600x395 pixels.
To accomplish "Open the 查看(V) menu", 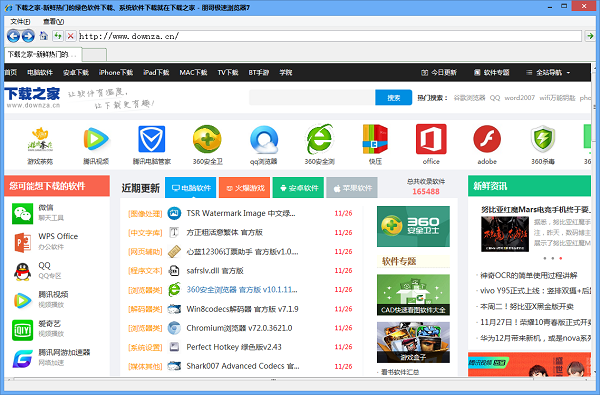I will [54, 21].
